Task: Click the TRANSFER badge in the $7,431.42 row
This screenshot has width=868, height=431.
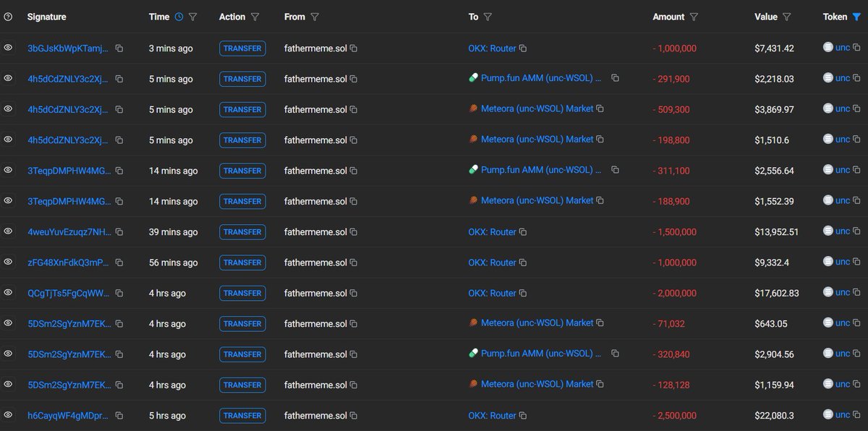Action: pos(242,48)
